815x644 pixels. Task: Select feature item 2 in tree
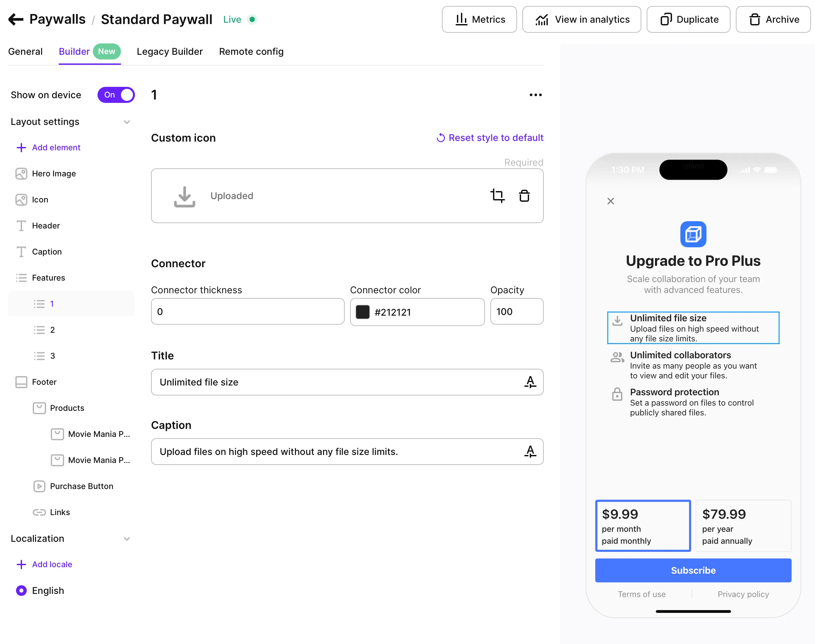coord(52,330)
